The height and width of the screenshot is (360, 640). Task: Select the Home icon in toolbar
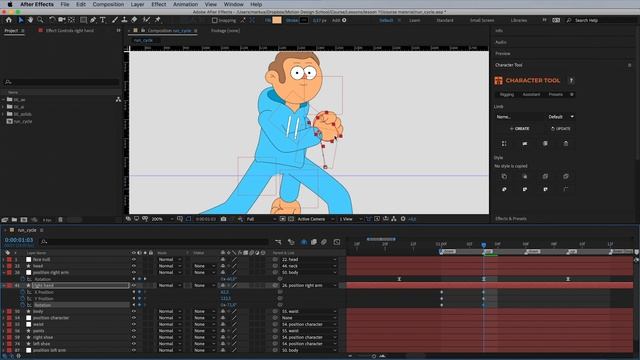(9, 20)
